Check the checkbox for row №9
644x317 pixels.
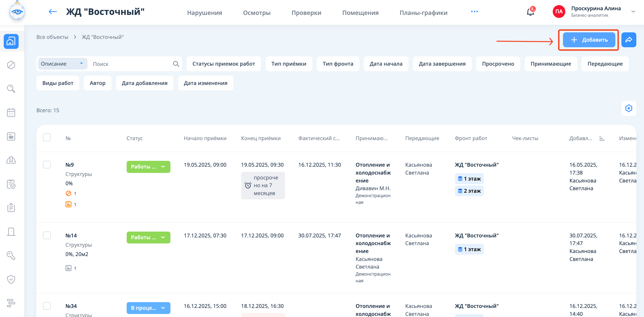[47, 165]
